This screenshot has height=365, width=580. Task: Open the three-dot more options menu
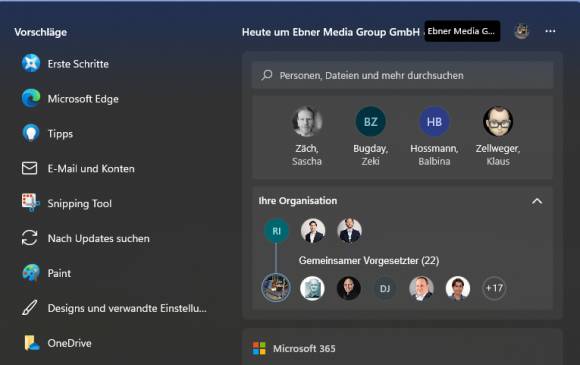point(550,31)
